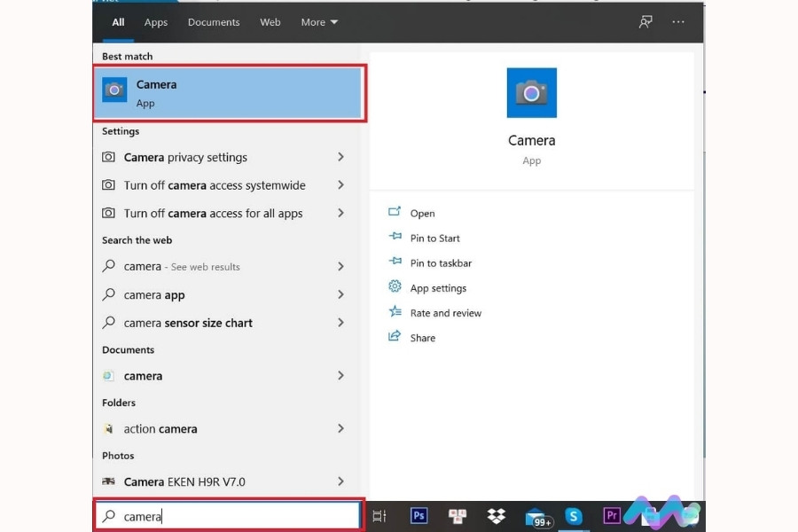Open the Camera app best match result
This screenshot has height=532, width=798.
228,93
